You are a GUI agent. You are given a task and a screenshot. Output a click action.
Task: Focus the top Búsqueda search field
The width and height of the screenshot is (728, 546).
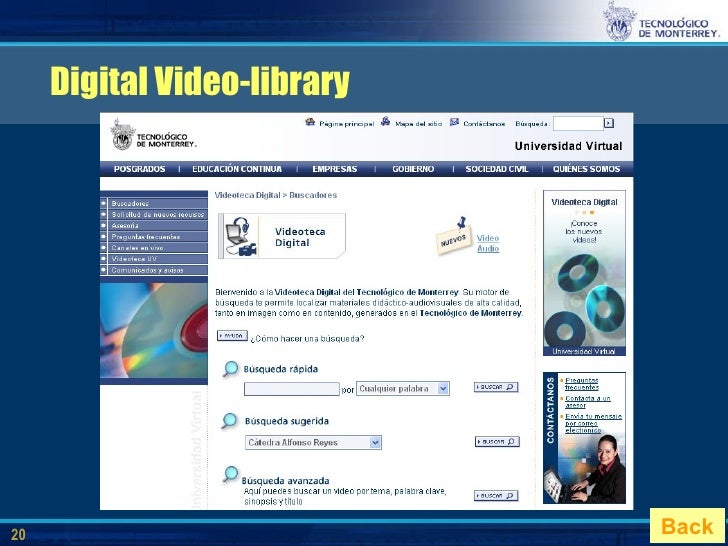(578, 124)
